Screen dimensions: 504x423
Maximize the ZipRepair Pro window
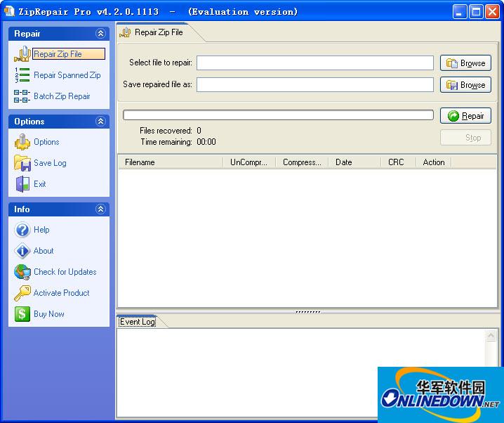pos(476,12)
